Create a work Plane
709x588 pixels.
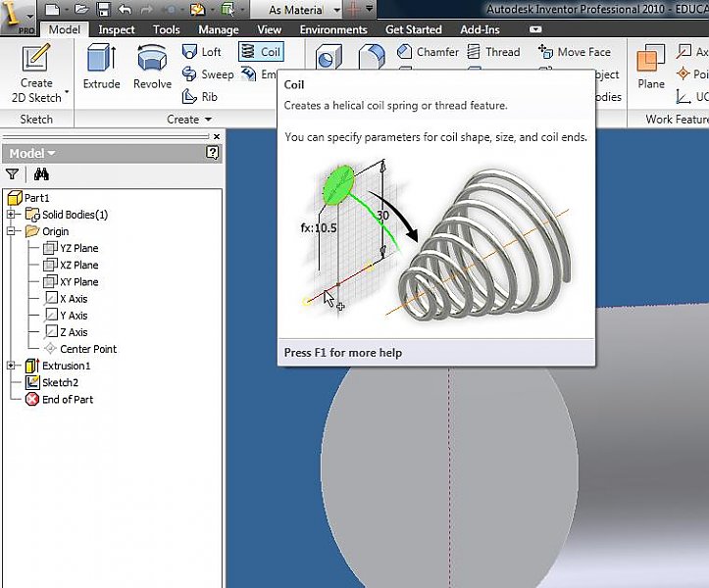pos(651,67)
